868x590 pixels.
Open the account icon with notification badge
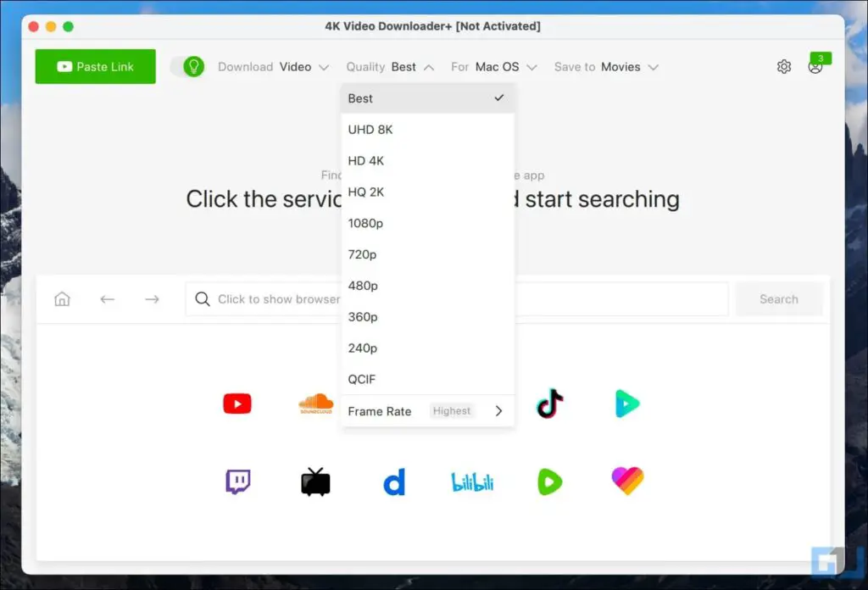pos(816,66)
